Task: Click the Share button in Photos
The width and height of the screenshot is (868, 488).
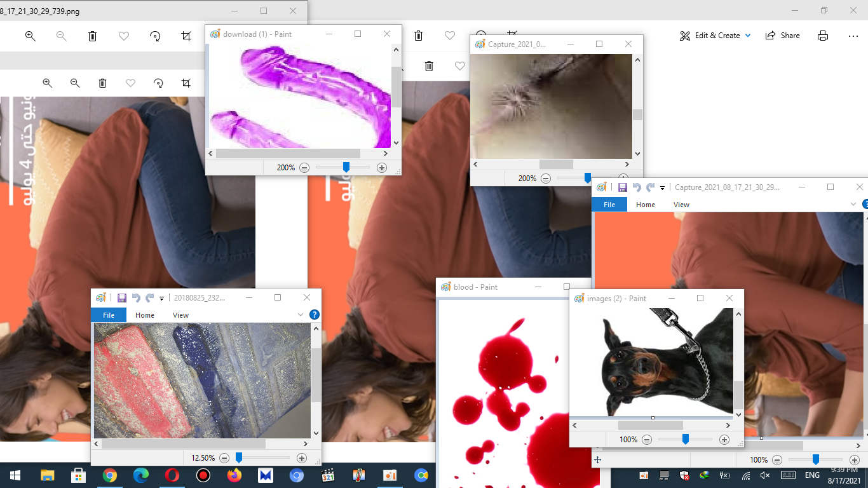Action: coord(783,36)
